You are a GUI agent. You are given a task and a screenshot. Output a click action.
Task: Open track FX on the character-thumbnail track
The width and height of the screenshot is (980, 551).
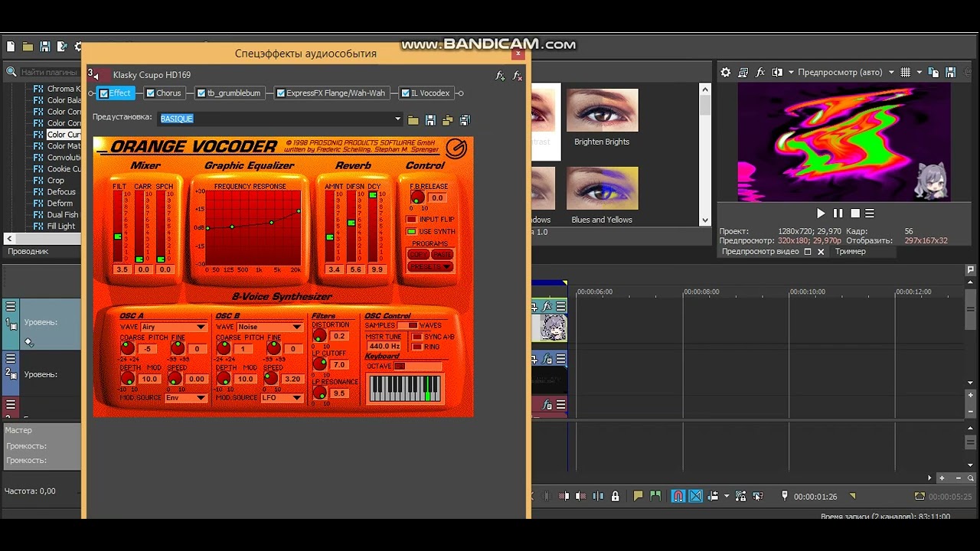coord(547,307)
